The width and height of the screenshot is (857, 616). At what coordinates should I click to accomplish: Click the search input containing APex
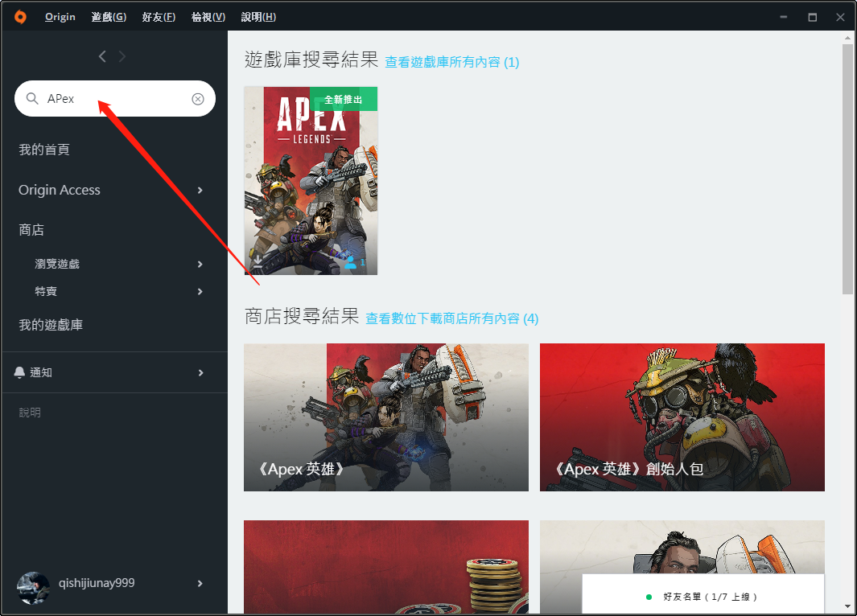pyautogui.click(x=115, y=99)
